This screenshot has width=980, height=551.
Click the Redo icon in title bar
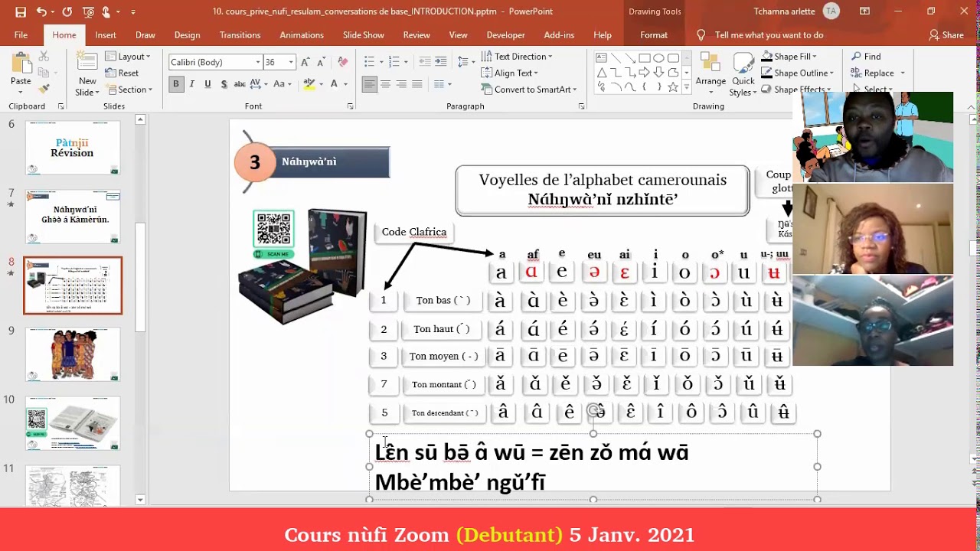(67, 11)
